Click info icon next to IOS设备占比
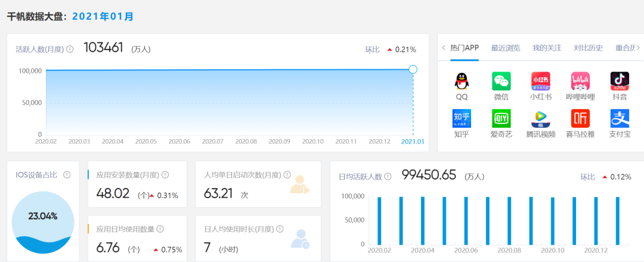This screenshot has height=262, width=644. [67, 175]
